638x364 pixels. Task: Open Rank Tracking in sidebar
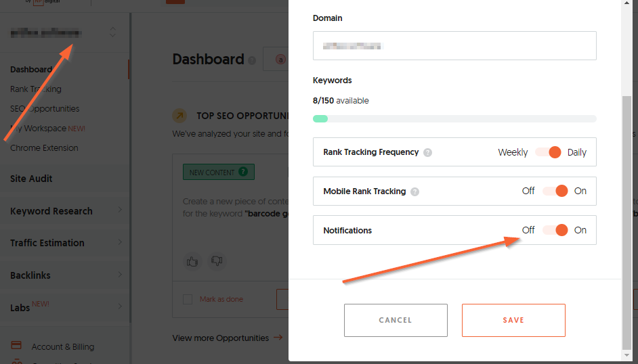coord(36,89)
